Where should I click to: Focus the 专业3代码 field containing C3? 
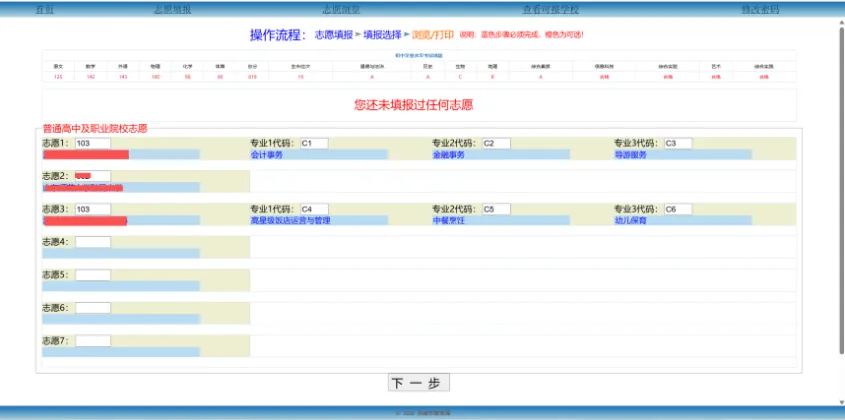(x=678, y=143)
